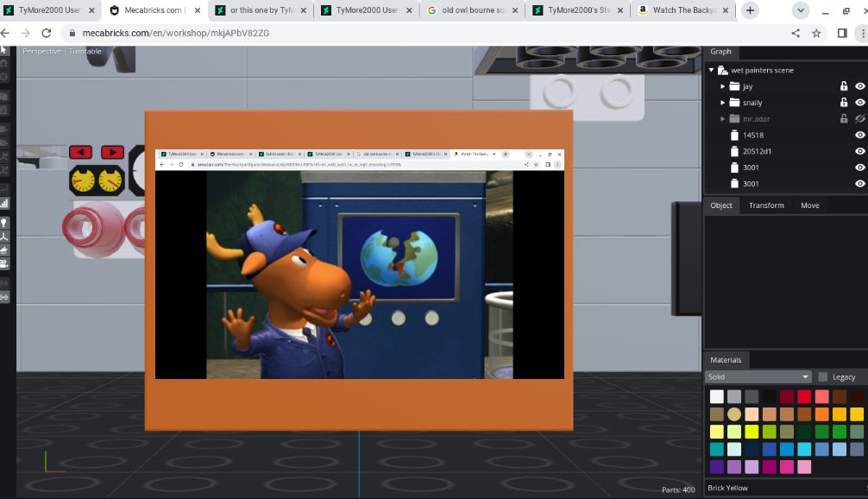This screenshot has width=868, height=499.
Task: Click the lightbulb icon in the left toolbar
Action: tap(3, 223)
